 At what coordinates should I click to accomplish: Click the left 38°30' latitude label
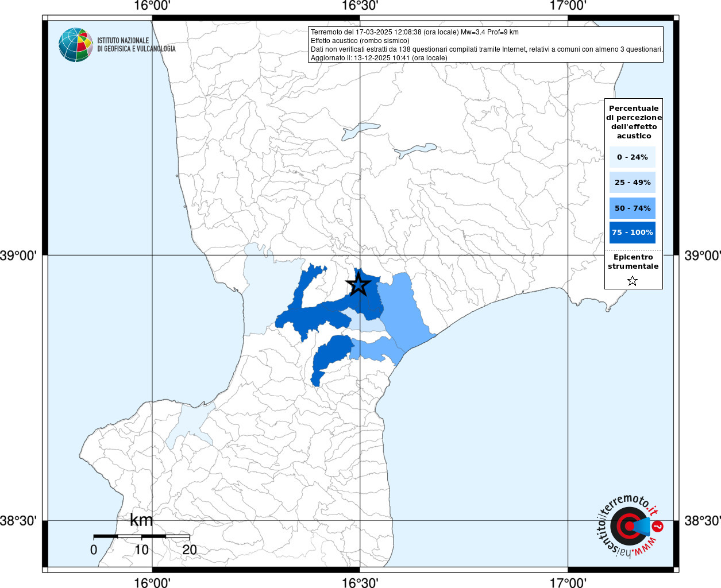pyautogui.click(x=18, y=521)
